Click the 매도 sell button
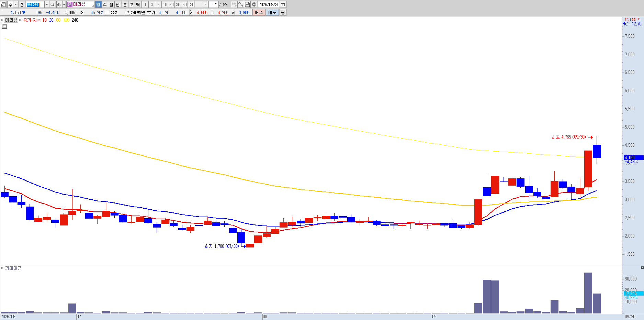This screenshot has height=320, width=644. [x=272, y=12]
